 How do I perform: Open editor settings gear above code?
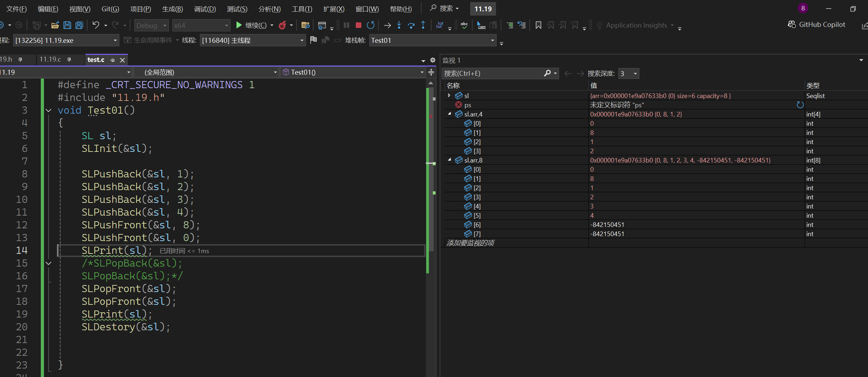coord(433,60)
